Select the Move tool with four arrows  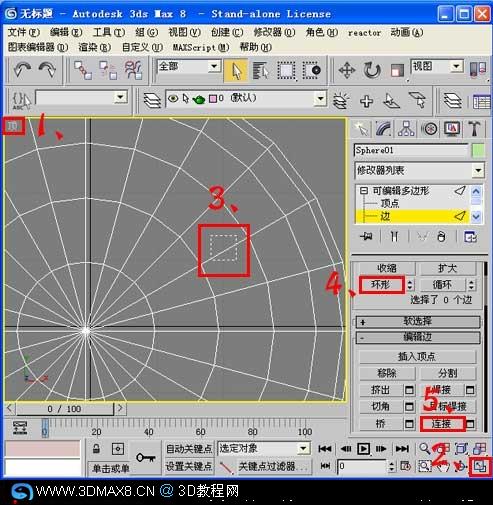pos(347,71)
